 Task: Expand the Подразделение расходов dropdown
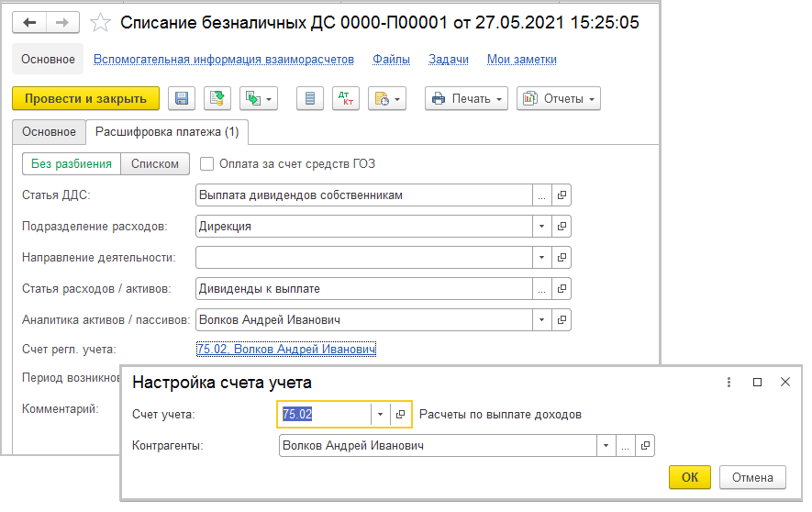click(541, 226)
